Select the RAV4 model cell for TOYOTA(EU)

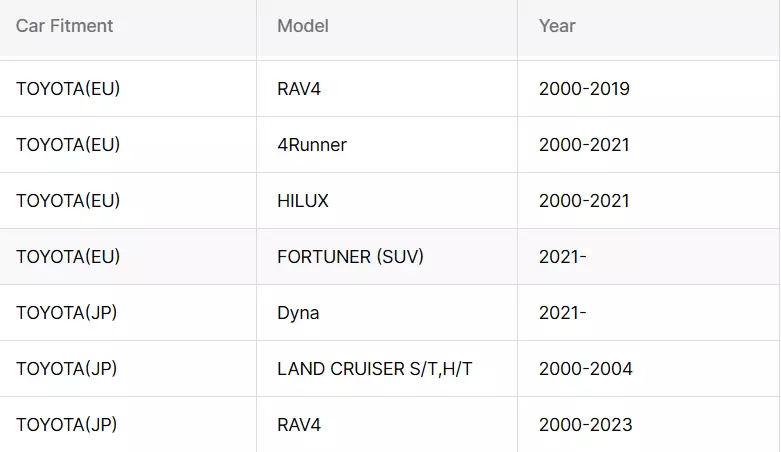[299, 89]
